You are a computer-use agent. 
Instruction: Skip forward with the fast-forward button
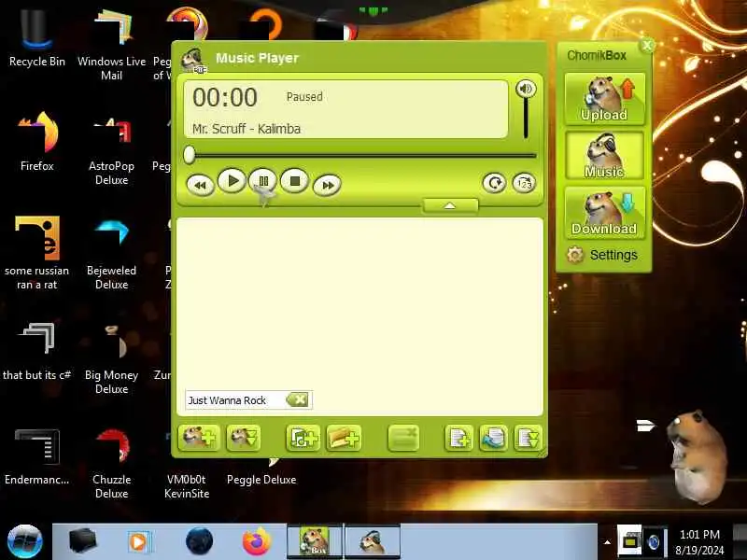328,185
